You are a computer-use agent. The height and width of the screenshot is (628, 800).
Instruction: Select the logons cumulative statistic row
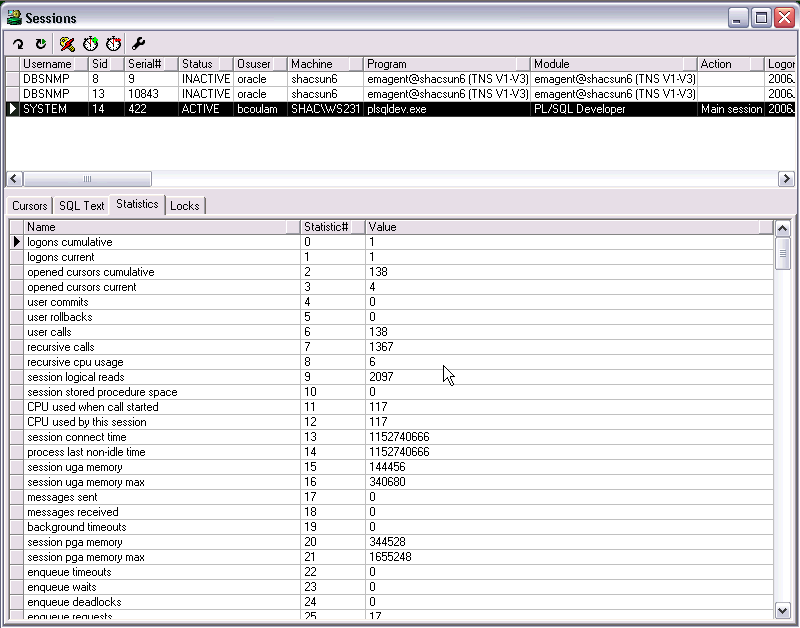coord(391,242)
